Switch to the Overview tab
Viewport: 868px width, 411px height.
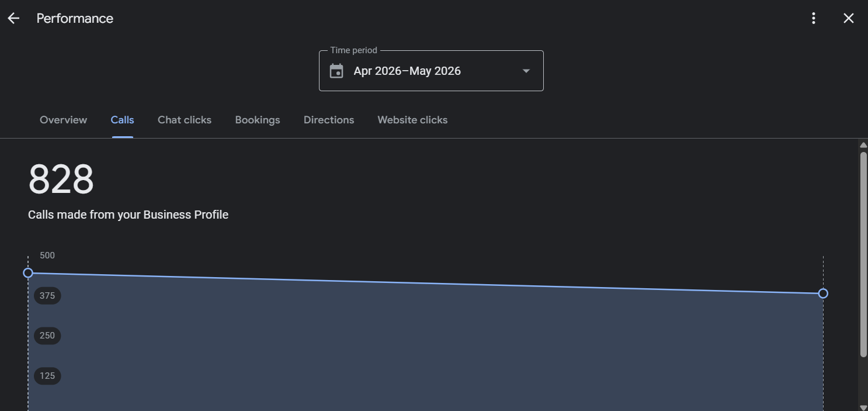tap(63, 120)
